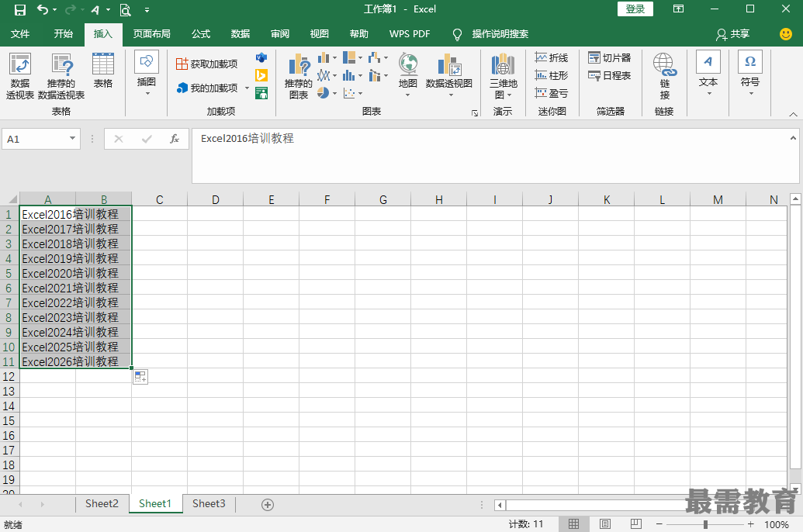The image size is (803, 532).
Task: Open the Symbols (符号) dropdown
Action: (750, 73)
